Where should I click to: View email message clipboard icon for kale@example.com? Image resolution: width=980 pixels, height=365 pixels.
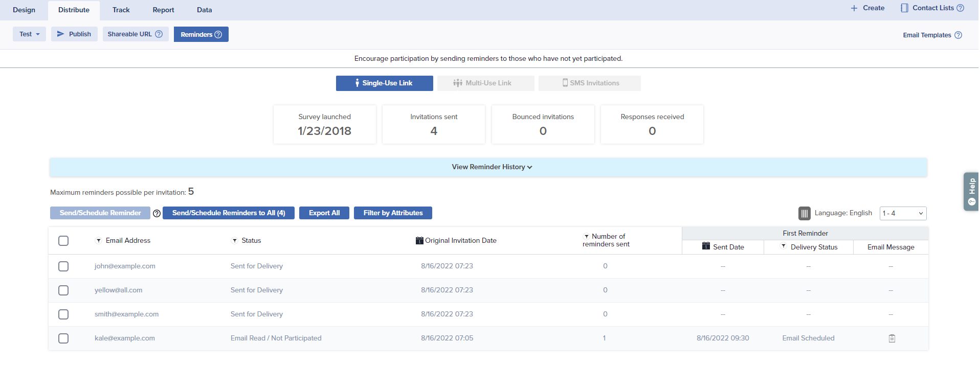pos(892,338)
